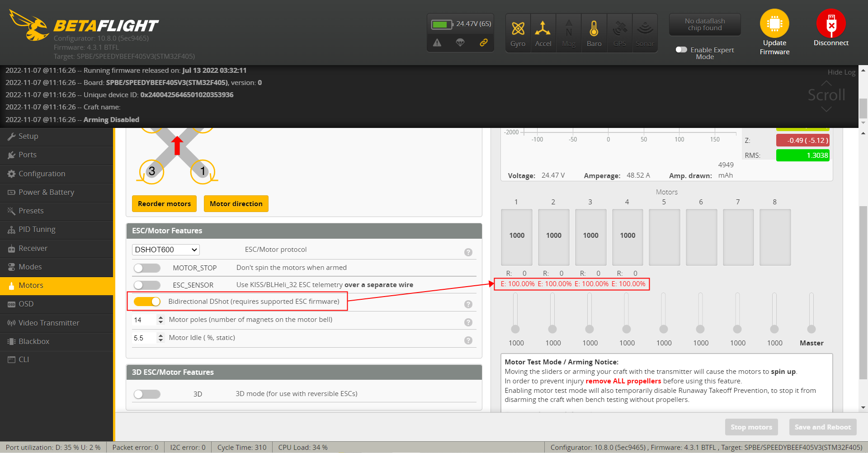868x453 pixels.
Task: Open the Setup tab
Action: click(57, 136)
